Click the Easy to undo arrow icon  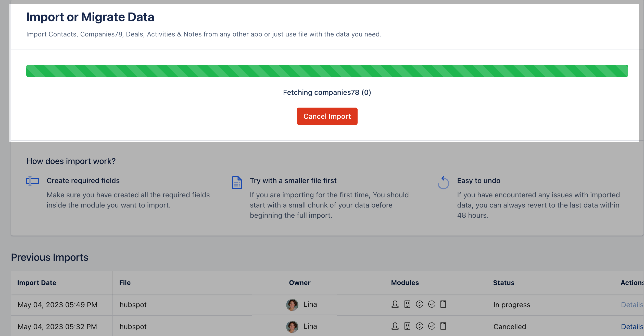click(x=443, y=183)
